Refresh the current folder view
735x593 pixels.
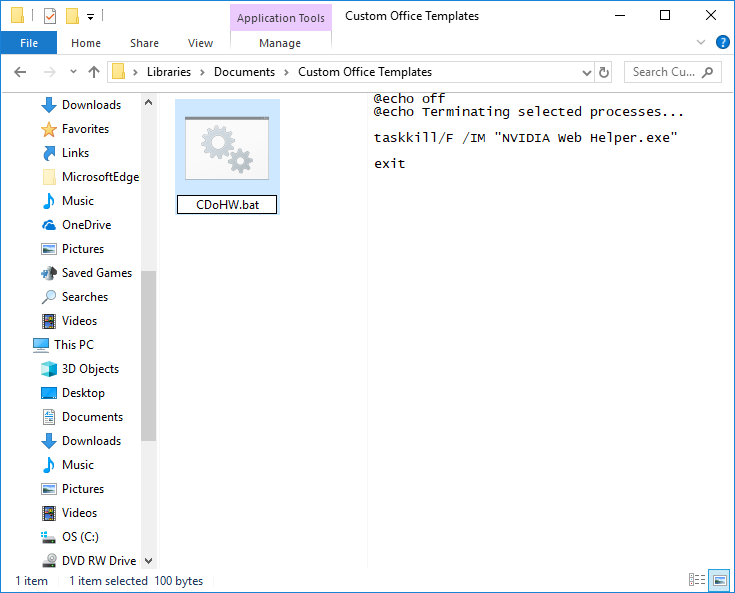604,72
